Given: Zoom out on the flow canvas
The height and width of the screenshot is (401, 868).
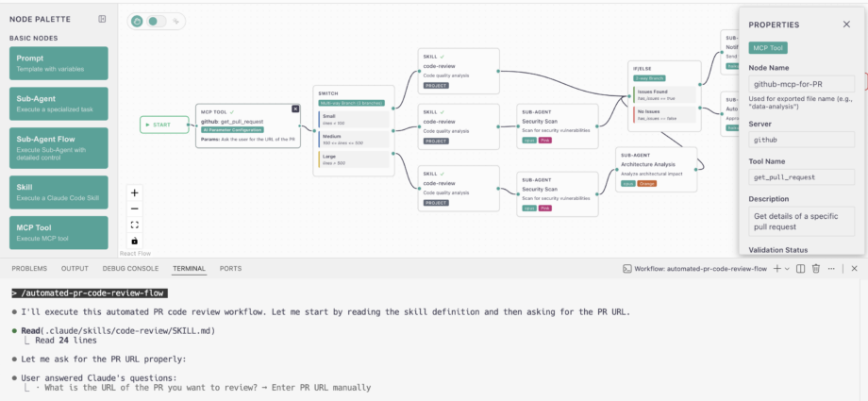Looking at the screenshot, I should coord(134,209).
